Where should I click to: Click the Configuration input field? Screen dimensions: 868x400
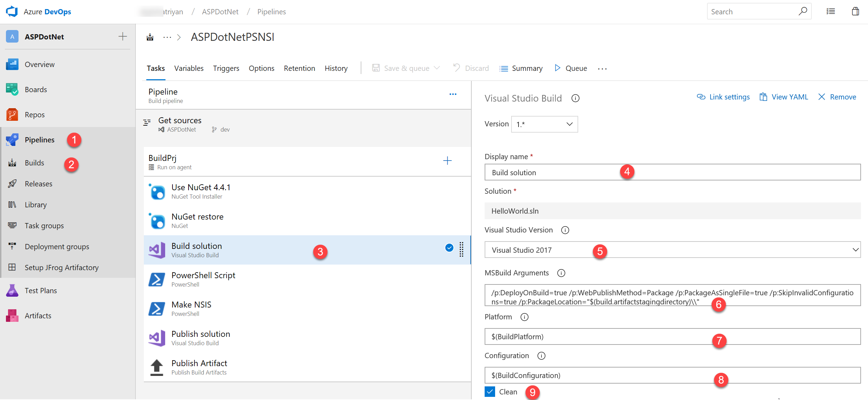click(x=672, y=376)
